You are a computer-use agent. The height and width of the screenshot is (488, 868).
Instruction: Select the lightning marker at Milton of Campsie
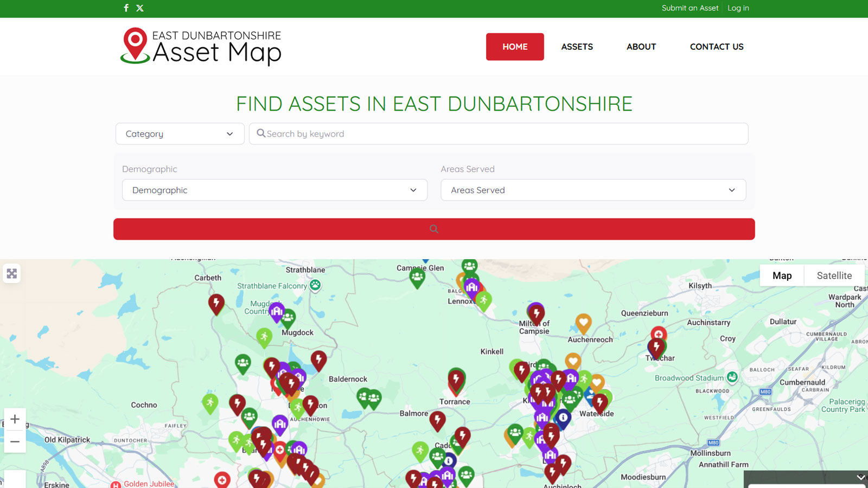(x=537, y=313)
